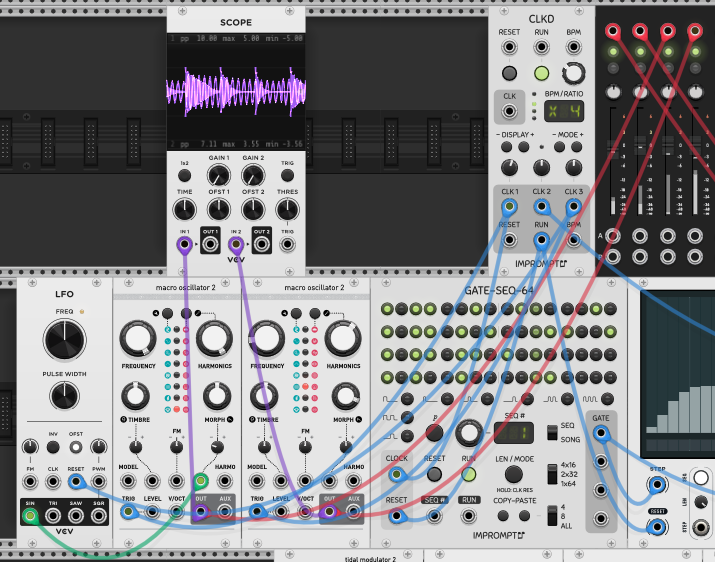Click LEN / MODE button on GATE-SEQ-64
The image size is (715, 562).
[x=513, y=474]
